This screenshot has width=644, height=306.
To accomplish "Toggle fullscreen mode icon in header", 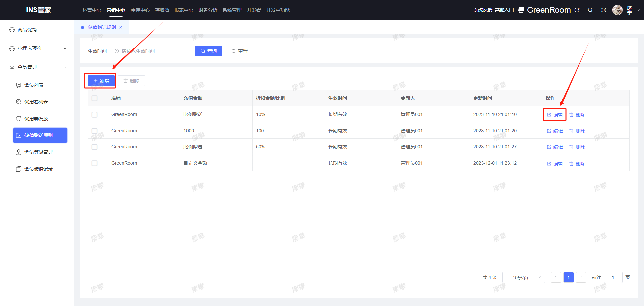I will pos(604,10).
